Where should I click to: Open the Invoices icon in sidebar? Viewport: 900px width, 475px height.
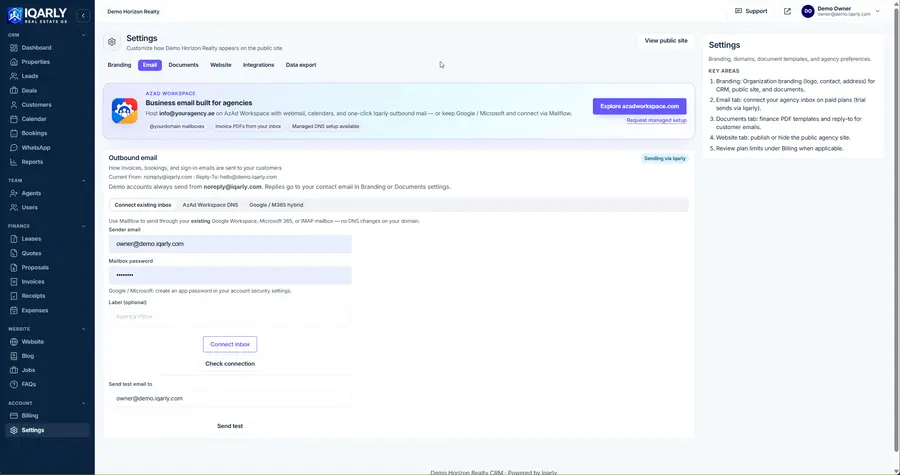(14, 282)
